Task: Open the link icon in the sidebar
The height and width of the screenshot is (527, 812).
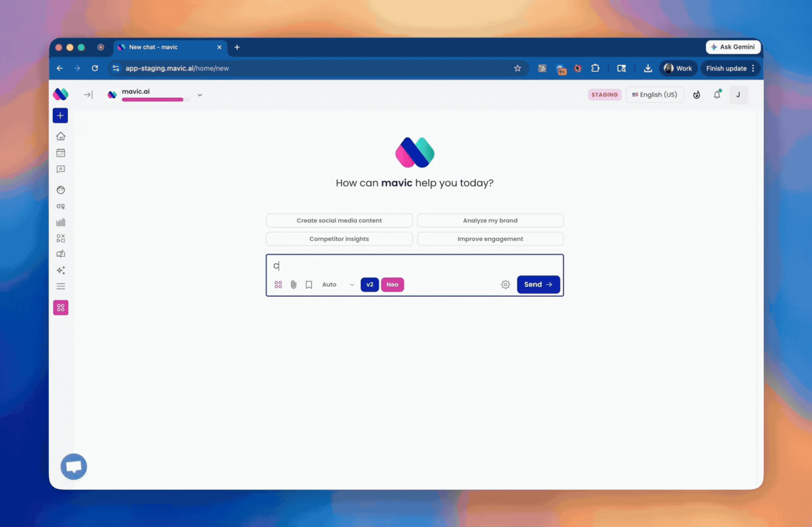Action: coord(61,206)
